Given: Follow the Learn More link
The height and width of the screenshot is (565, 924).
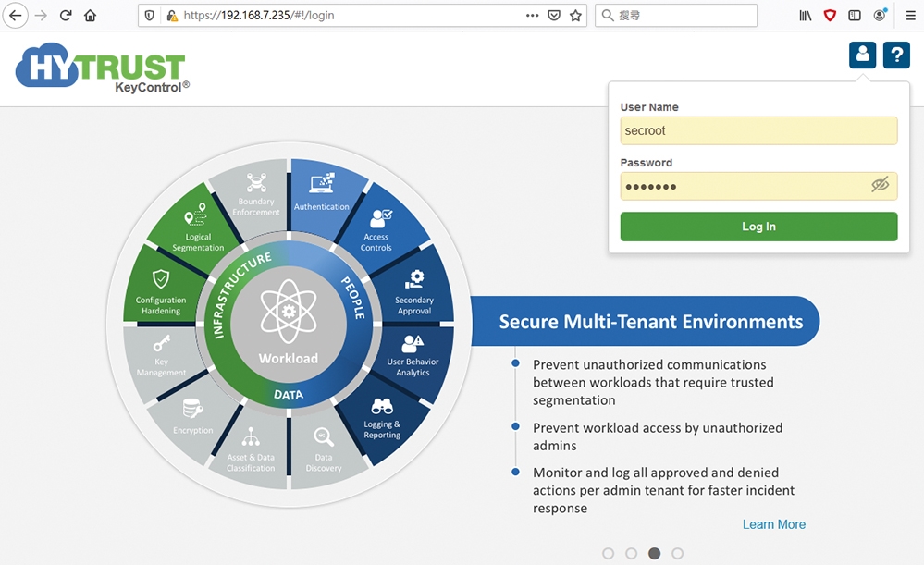Looking at the screenshot, I should click(x=774, y=524).
